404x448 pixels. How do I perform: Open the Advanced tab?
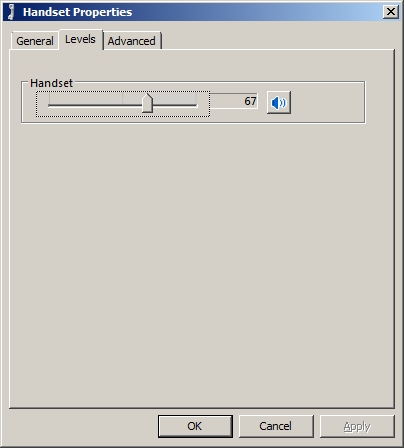click(131, 41)
